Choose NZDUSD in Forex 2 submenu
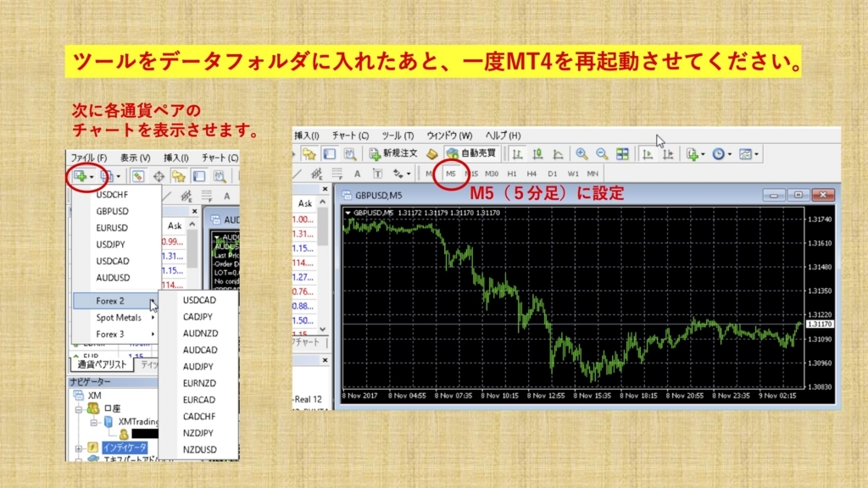Image resolution: width=868 pixels, height=488 pixels. click(200, 450)
